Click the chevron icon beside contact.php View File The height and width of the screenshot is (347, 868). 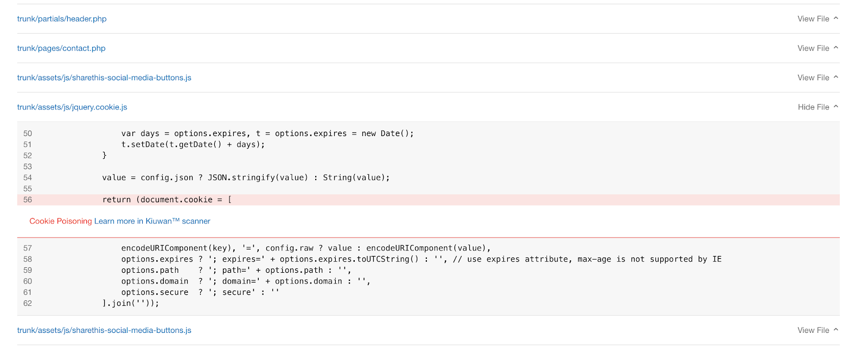coord(836,48)
